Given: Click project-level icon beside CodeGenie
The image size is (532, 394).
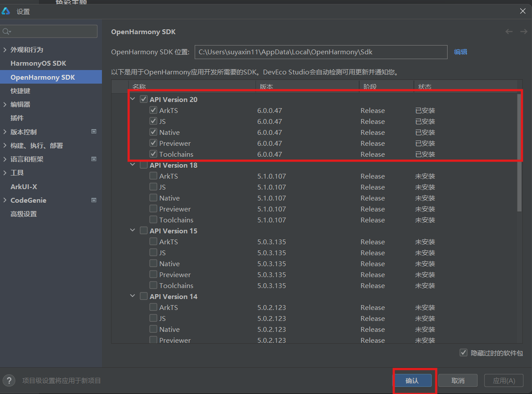Looking at the screenshot, I should tap(94, 200).
